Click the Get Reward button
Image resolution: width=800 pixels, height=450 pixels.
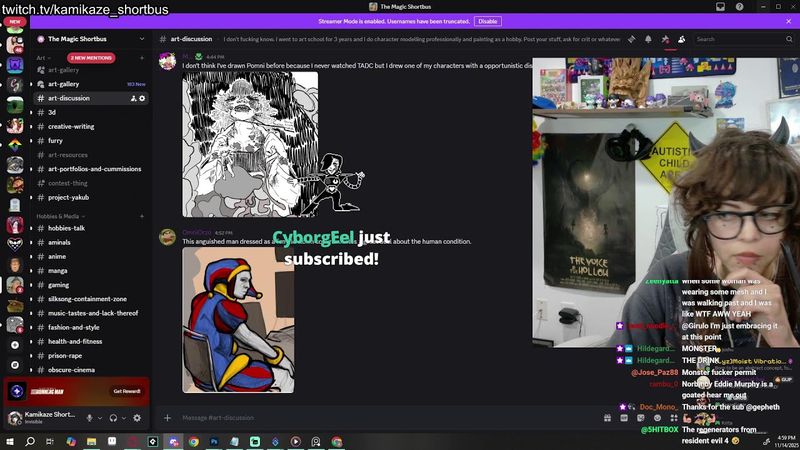[x=126, y=391]
